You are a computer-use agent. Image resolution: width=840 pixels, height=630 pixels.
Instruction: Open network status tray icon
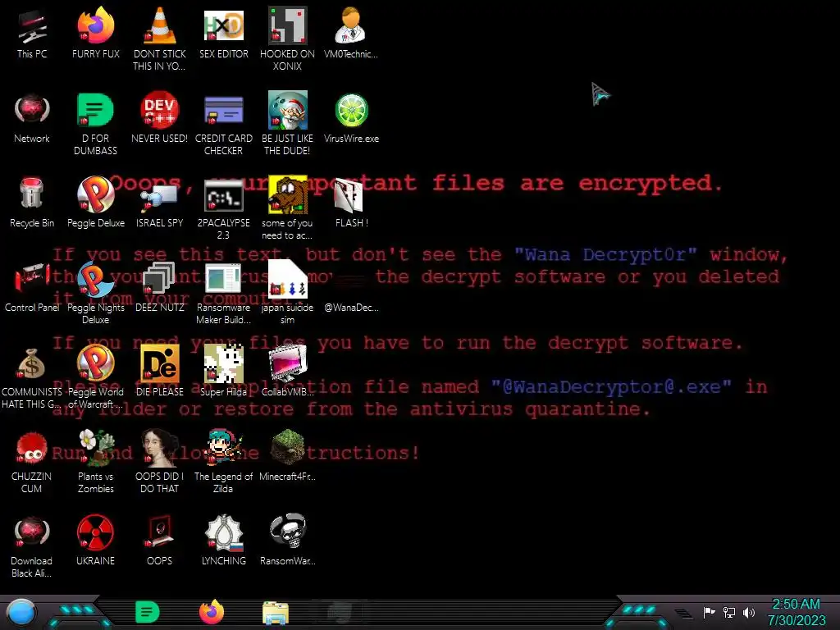click(728, 612)
